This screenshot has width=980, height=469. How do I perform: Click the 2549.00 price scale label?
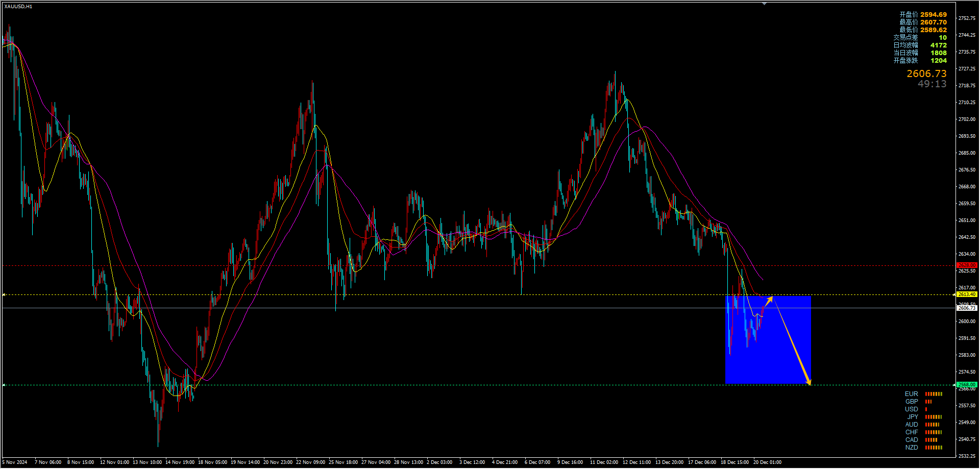point(967,423)
